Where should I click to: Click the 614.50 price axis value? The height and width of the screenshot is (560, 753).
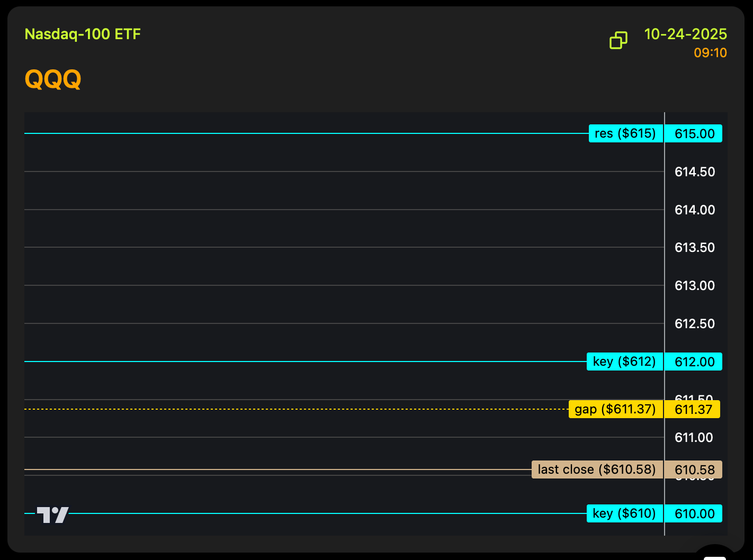(695, 172)
